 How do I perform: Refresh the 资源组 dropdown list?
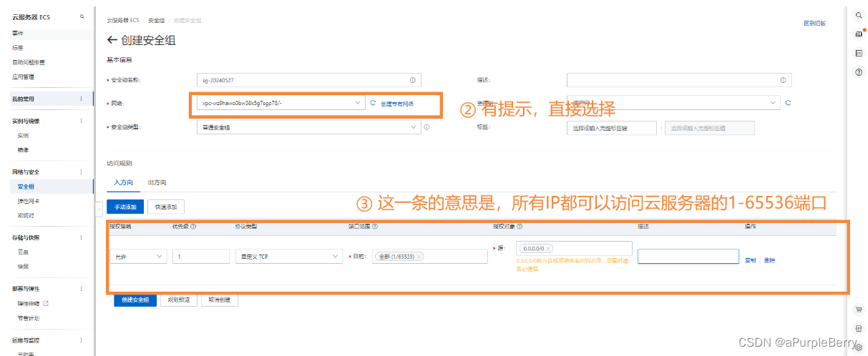click(788, 103)
